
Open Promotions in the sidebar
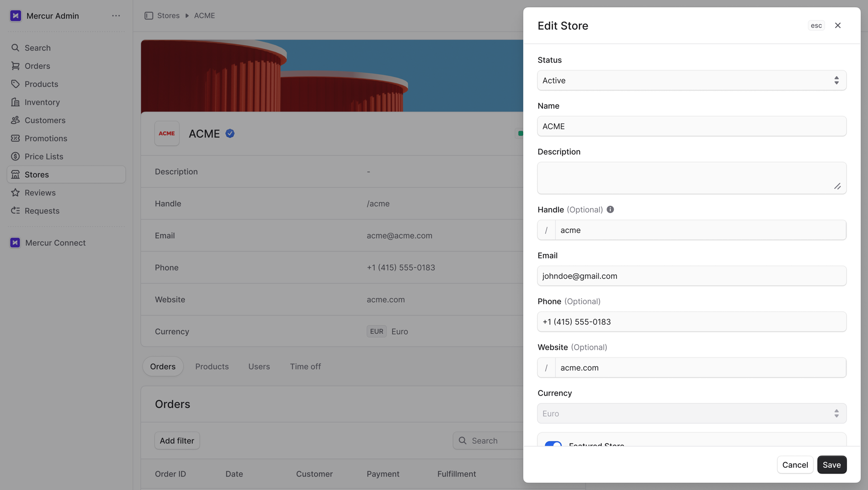pos(66,138)
